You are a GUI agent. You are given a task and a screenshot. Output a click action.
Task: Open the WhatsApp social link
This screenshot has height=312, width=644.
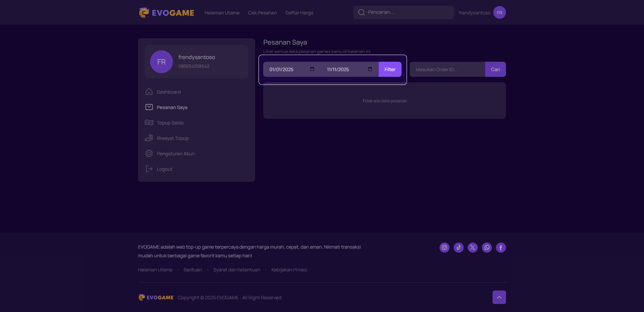pos(487,248)
